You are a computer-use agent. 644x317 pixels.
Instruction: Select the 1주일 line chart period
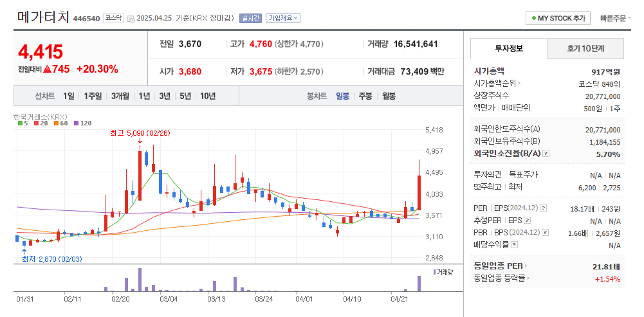tap(93, 96)
